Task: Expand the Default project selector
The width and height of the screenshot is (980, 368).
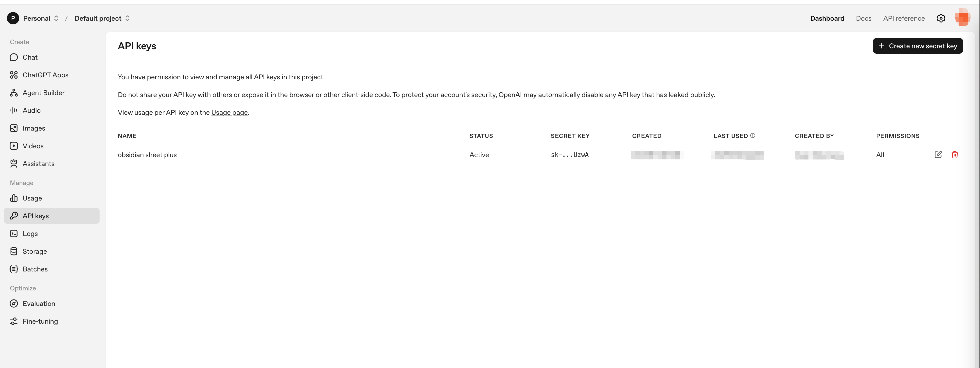Action: 102,18
